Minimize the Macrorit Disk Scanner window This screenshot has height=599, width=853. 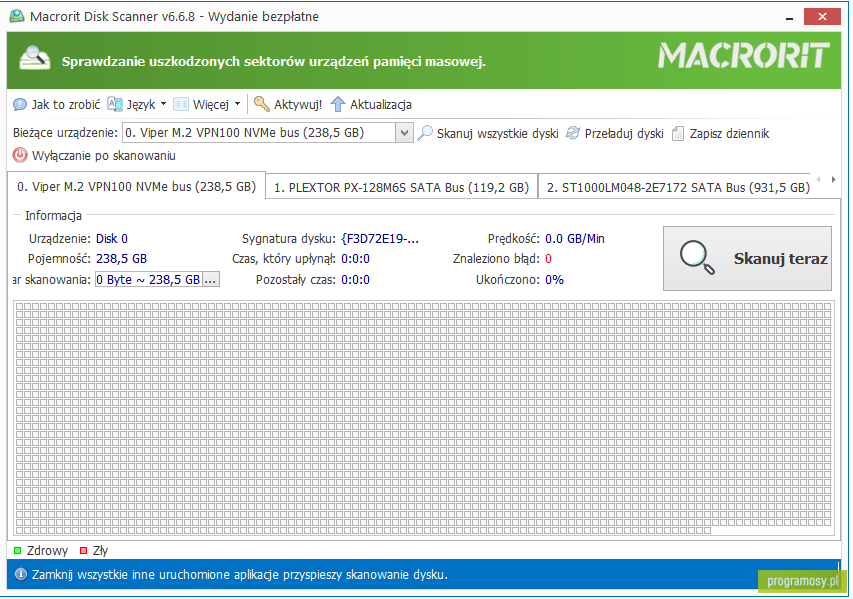789,17
